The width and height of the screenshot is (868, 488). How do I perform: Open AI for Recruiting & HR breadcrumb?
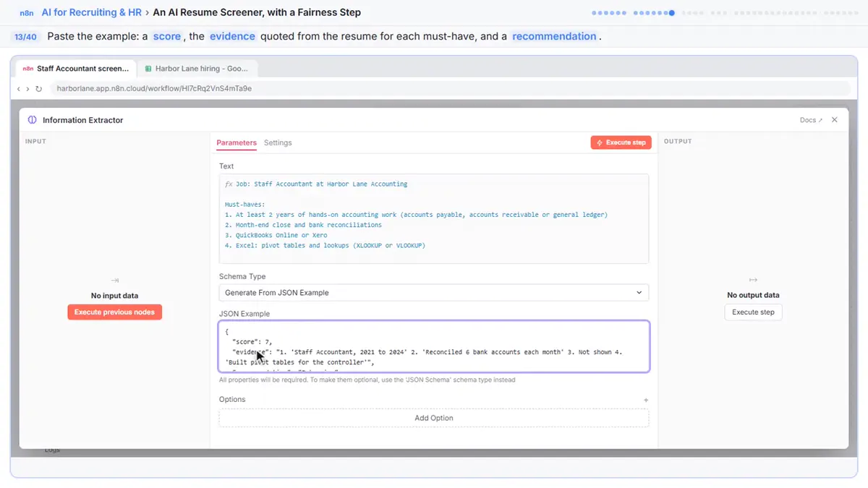(92, 12)
